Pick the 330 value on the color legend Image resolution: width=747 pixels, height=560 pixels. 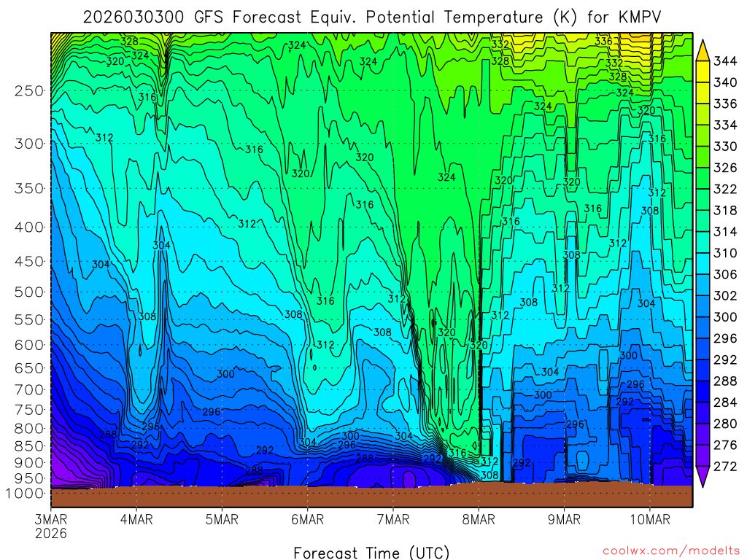pos(725,146)
